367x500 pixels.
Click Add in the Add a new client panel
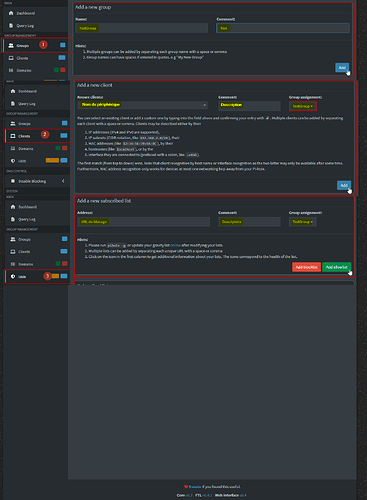tap(344, 185)
